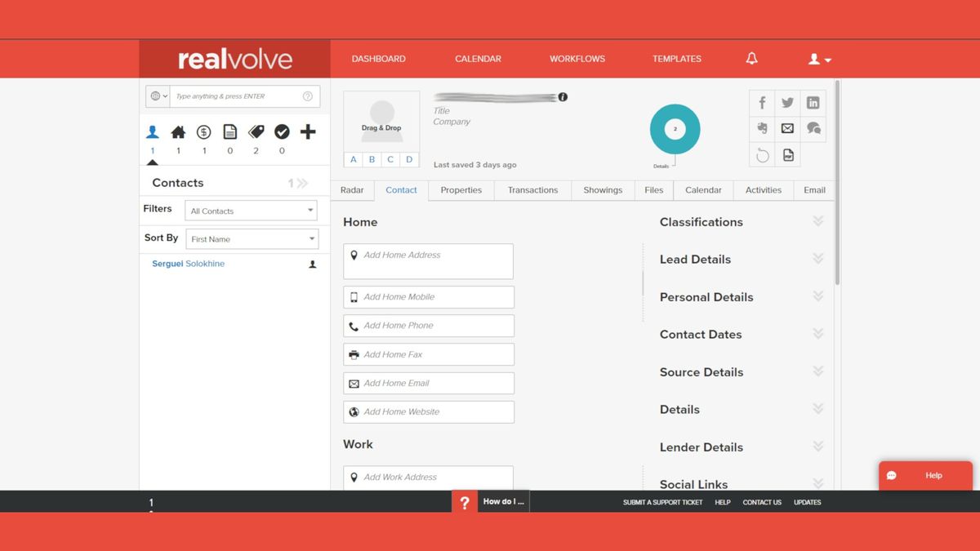Click the Details progress donut chart
The width and height of the screenshot is (980, 551).
point(675,129)
